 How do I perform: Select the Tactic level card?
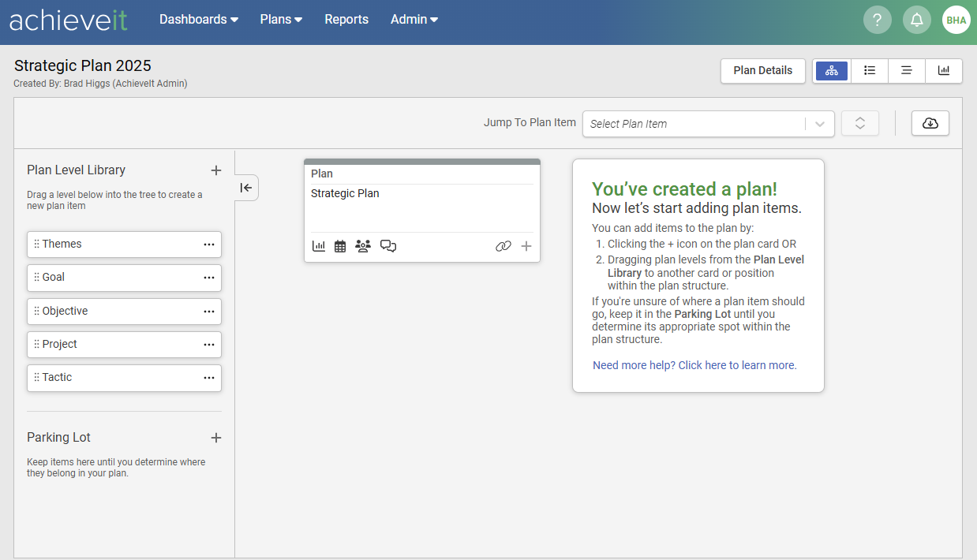(x=124, y=378)
